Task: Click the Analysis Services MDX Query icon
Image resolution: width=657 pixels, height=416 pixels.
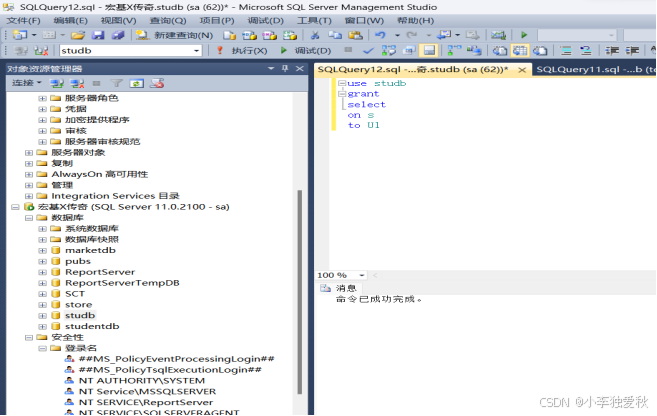Action: tap(249, 35)
